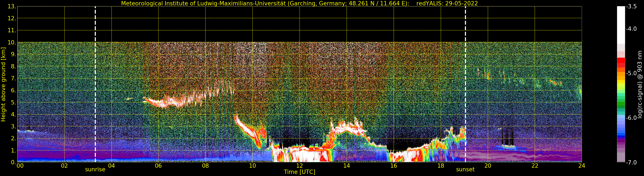
Task: Select the '24' time tick label
Action: [x=582, y=166]
